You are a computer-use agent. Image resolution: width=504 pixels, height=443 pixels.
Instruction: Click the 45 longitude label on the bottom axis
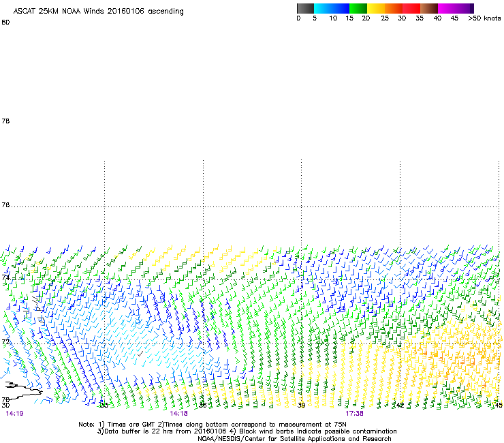(x=499, y=405)
